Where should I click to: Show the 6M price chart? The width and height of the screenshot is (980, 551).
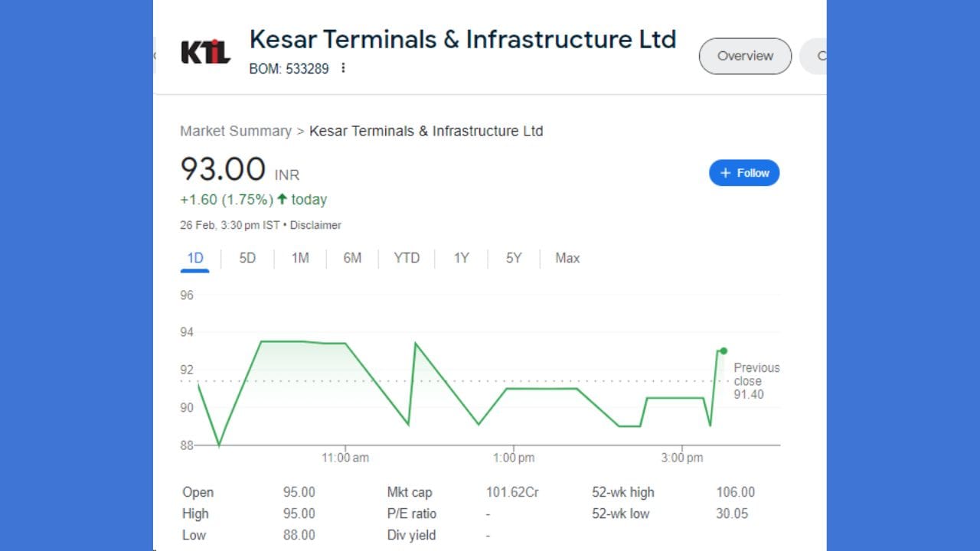[352, 258]
